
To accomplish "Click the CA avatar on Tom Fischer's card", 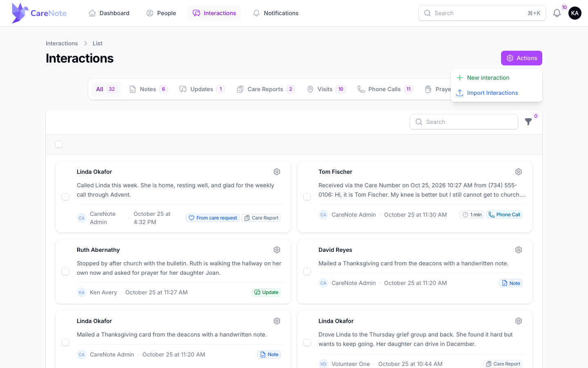I will point(323,215).
